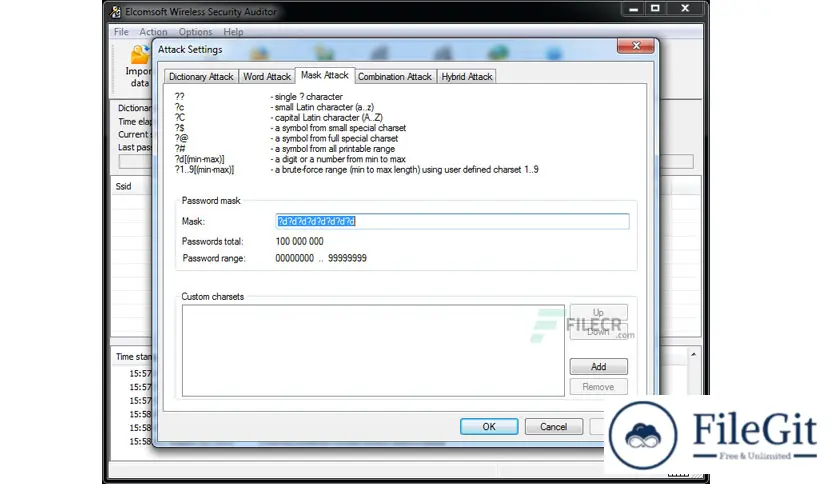
Task: Maximize the Wireless Security Auditor window
Action: pyautogui.click(x=655, y=9)
